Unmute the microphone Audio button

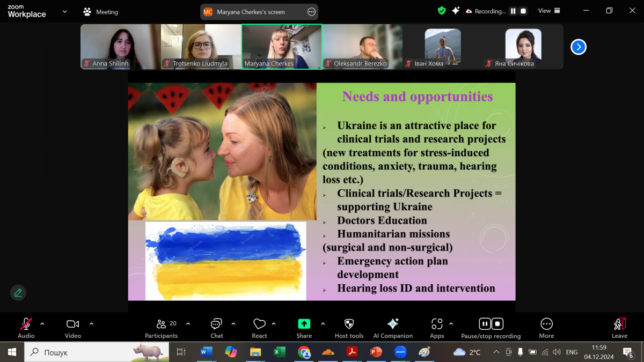pos(26,324)
